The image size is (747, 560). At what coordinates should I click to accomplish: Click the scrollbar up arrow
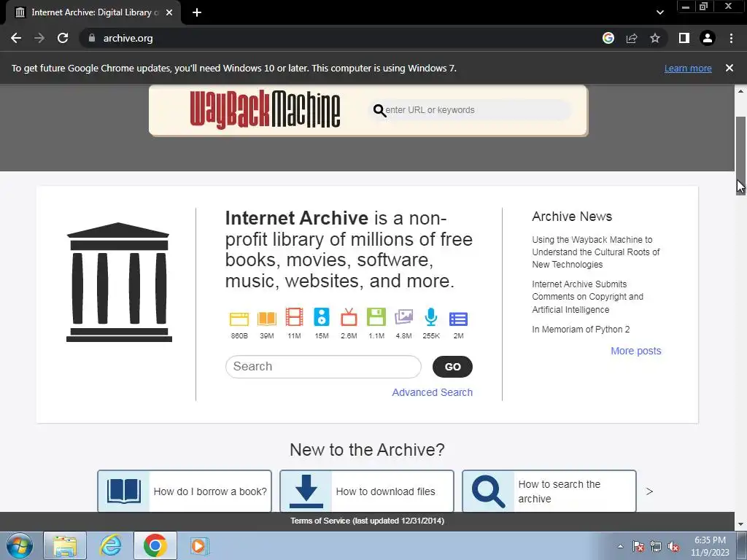(740, 90)
